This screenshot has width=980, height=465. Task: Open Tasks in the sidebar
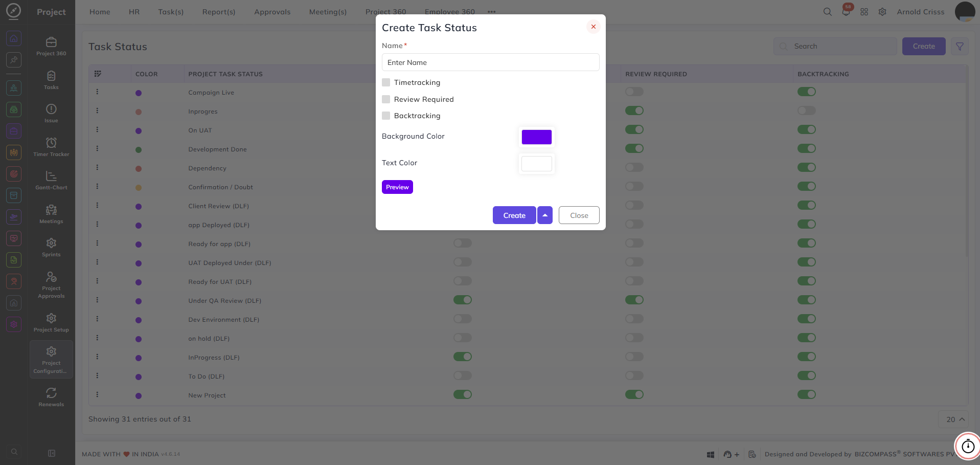click(51, 80)
